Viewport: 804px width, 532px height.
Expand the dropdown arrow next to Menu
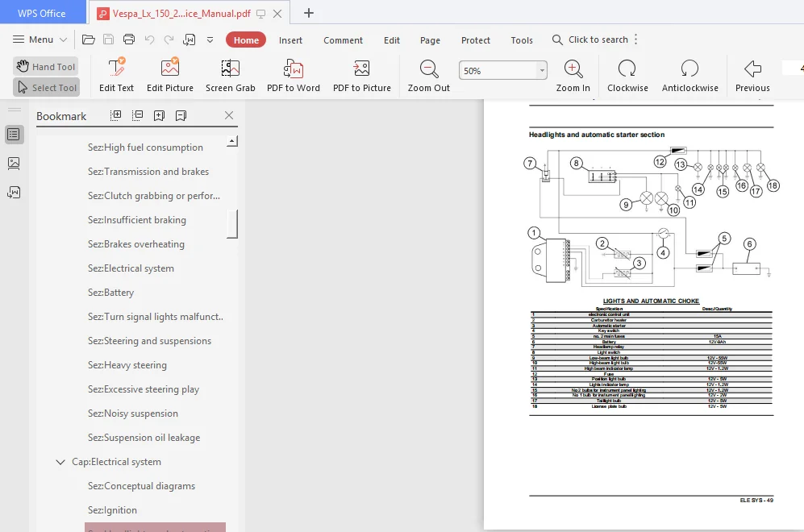coord(63,39)
